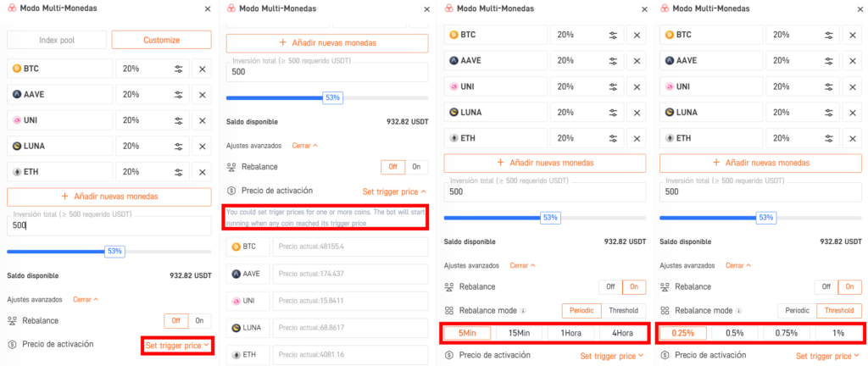Click investment percentage slider in Index pool panel
Viewport: 868px width, 366px height.
(109, 251)
